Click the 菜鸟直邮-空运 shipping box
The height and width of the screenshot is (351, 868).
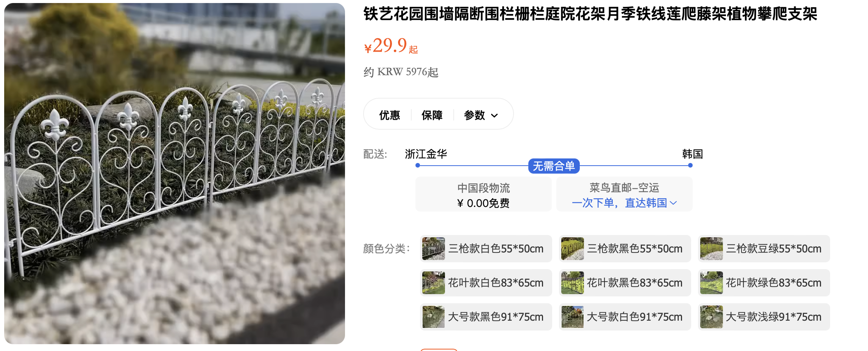click(x=624, y=194)
